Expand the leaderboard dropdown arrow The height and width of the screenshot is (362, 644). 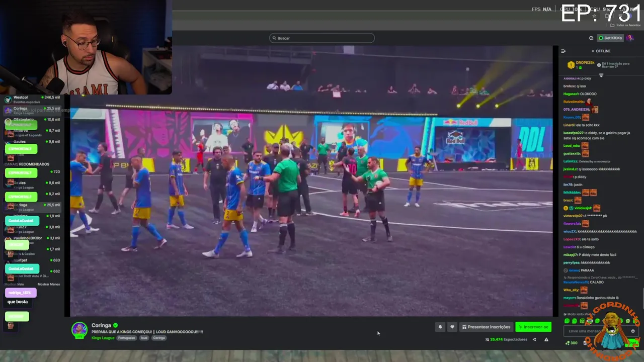(x=601, y=75)
